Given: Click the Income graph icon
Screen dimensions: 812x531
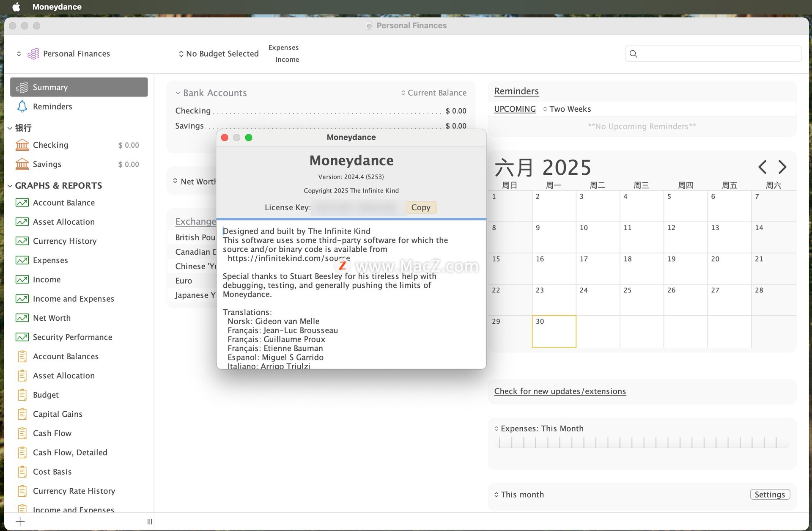Looking at the screenshot, I should point(22,279).
